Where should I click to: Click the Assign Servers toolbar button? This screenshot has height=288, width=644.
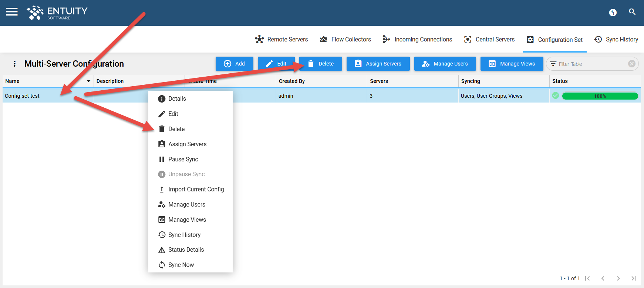(x=378, y=64)
